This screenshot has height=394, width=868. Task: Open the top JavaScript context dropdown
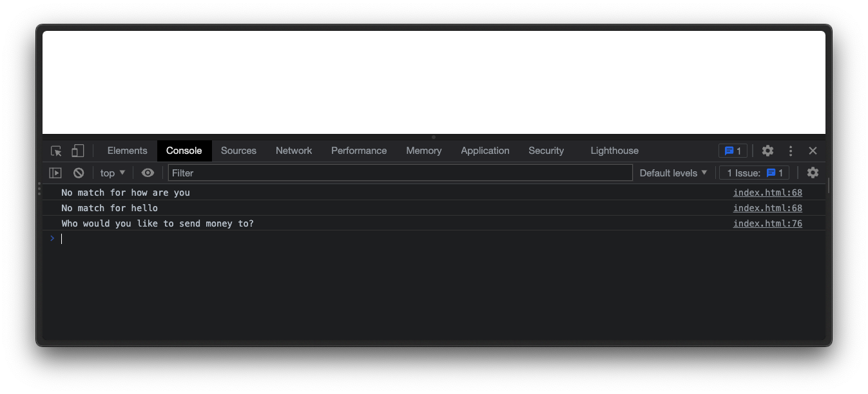pyautogui.click(x=113, y=173)
